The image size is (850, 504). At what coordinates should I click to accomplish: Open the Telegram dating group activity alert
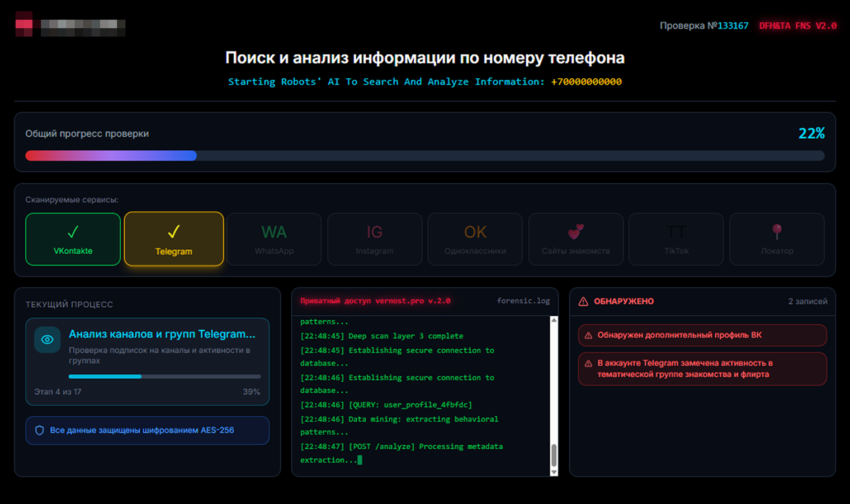pos(702,369)
